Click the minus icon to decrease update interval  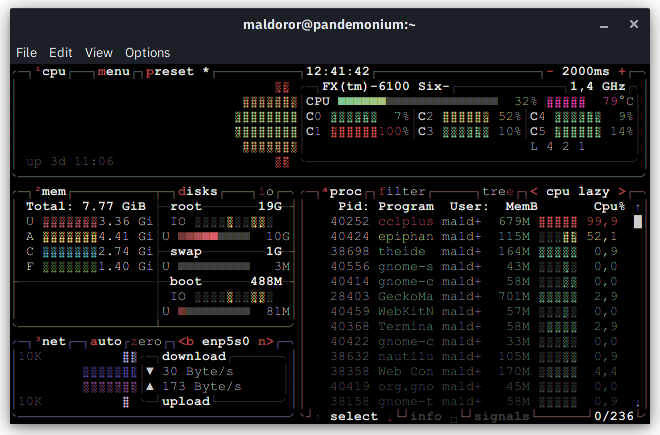pos(550,72)
